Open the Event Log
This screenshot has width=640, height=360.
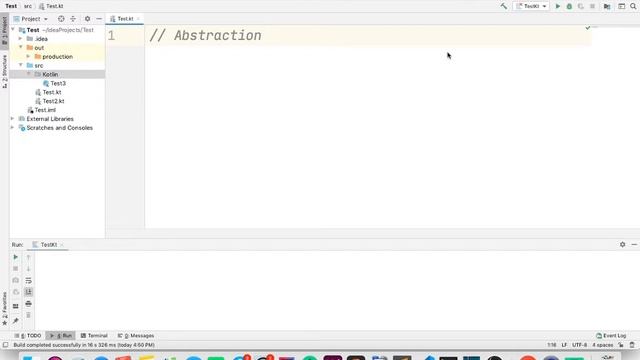pos(611,336)
